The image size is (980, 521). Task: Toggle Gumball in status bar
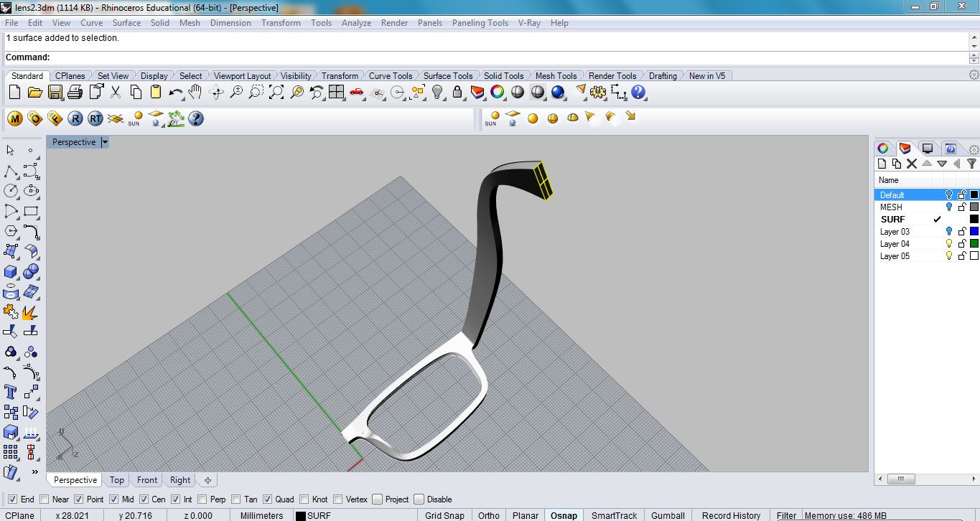pyautogui.click(x=668, y=515)
